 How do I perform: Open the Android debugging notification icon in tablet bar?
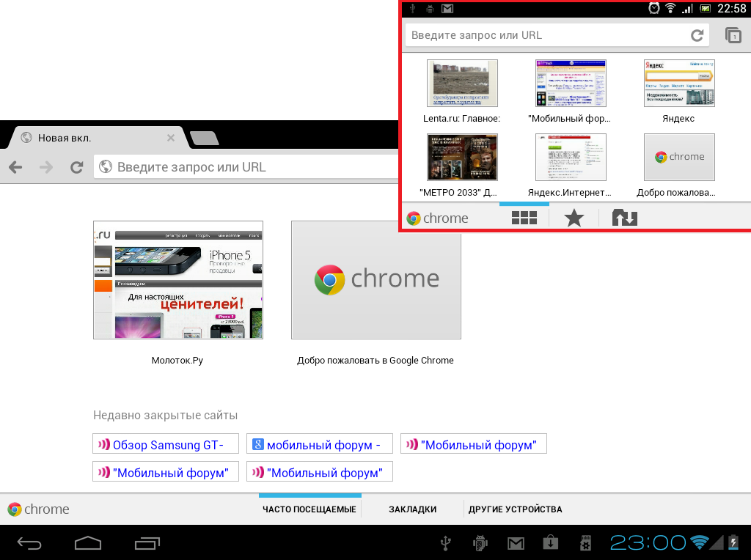coord(480,543)
